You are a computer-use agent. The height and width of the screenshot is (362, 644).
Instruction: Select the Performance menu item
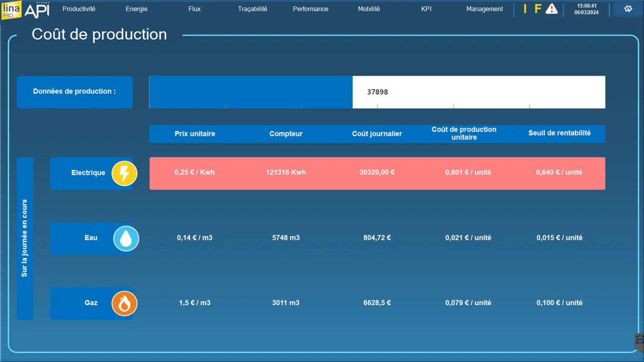[310, 9]
